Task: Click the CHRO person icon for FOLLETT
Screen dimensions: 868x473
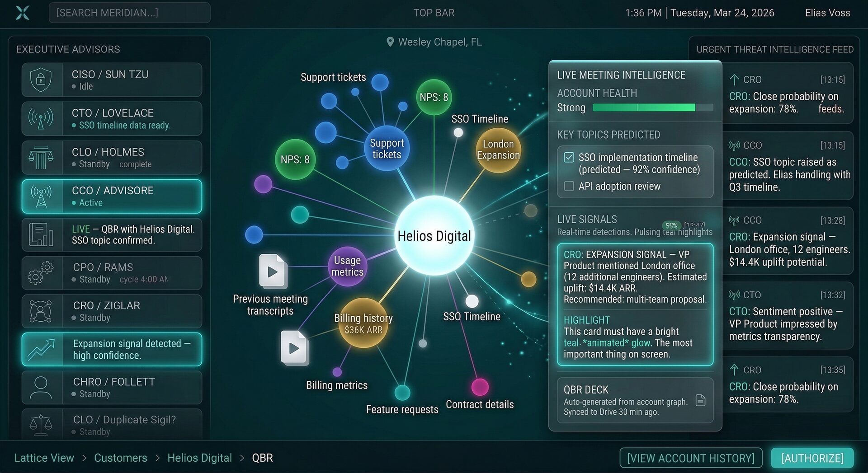Action: (x=41, y=388)
